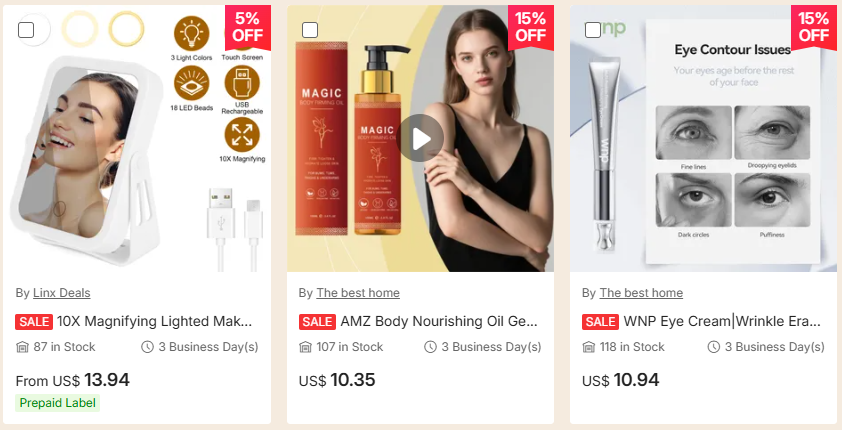Play the AMZ Body Nourishing Oil video
Viewport: 842px width, 430px height.
click(x=420, y=138)
